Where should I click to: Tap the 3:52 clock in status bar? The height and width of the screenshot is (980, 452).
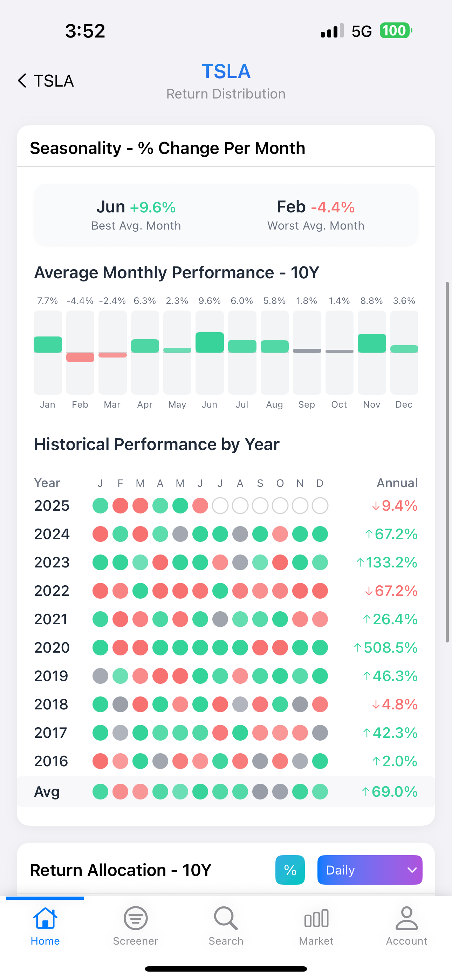[85, 30]
